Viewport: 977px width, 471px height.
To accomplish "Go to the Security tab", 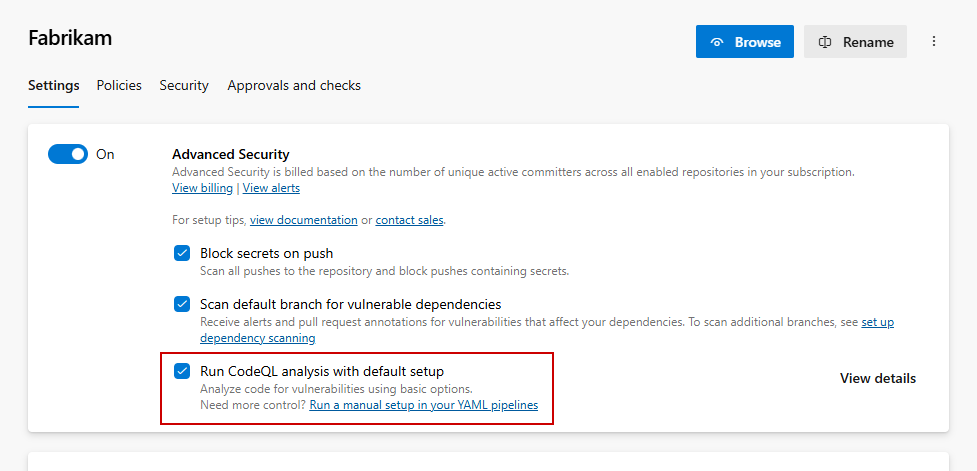I will pyautogui.click(x=184, y=86).
